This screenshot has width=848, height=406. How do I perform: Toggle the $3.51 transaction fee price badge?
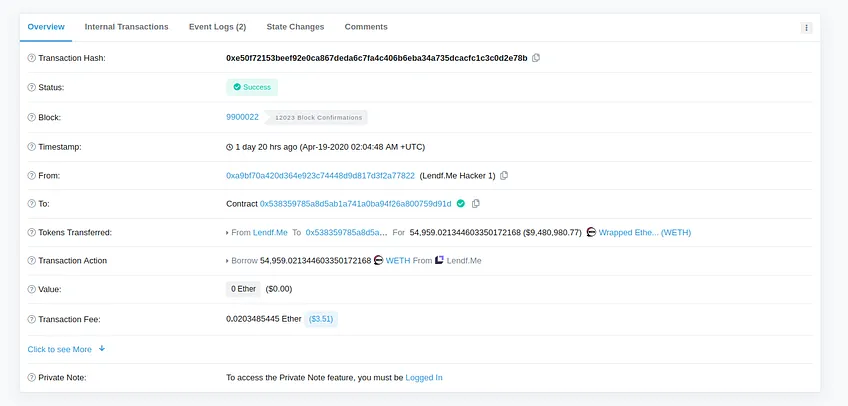point(321,320)
